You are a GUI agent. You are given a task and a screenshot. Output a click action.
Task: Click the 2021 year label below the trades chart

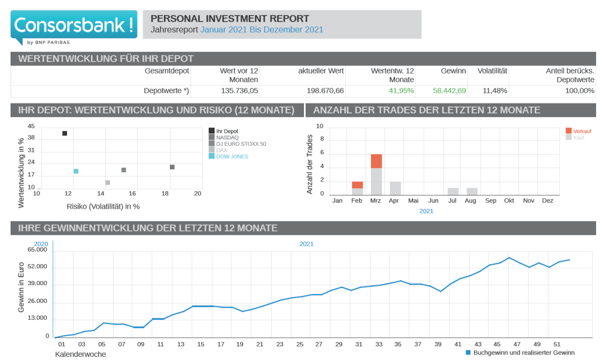pyautogui.click(x=426, y=211)
